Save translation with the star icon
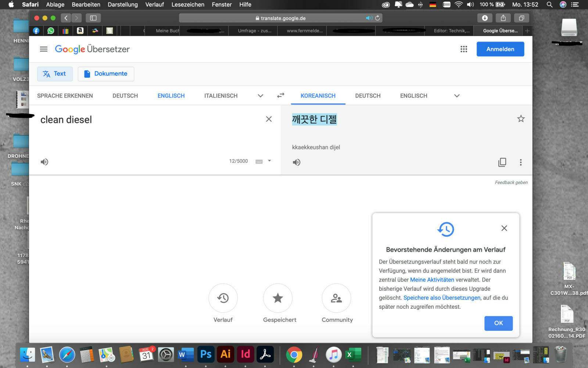Screen dimensions: 588x368 [x=521, y=118]
